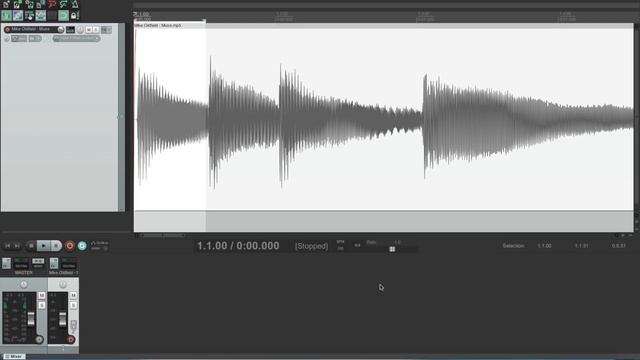Open the track input selection dropdown

tap(77, 38)
